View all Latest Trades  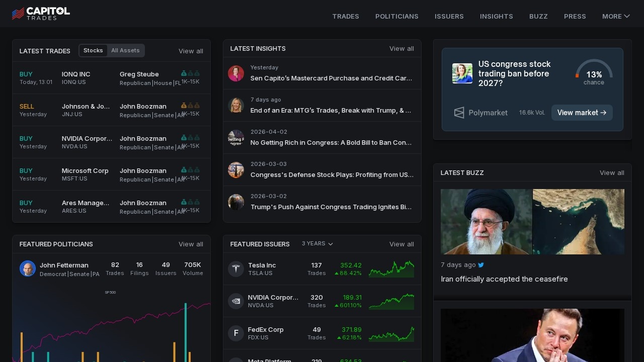(x=191, y=51)
